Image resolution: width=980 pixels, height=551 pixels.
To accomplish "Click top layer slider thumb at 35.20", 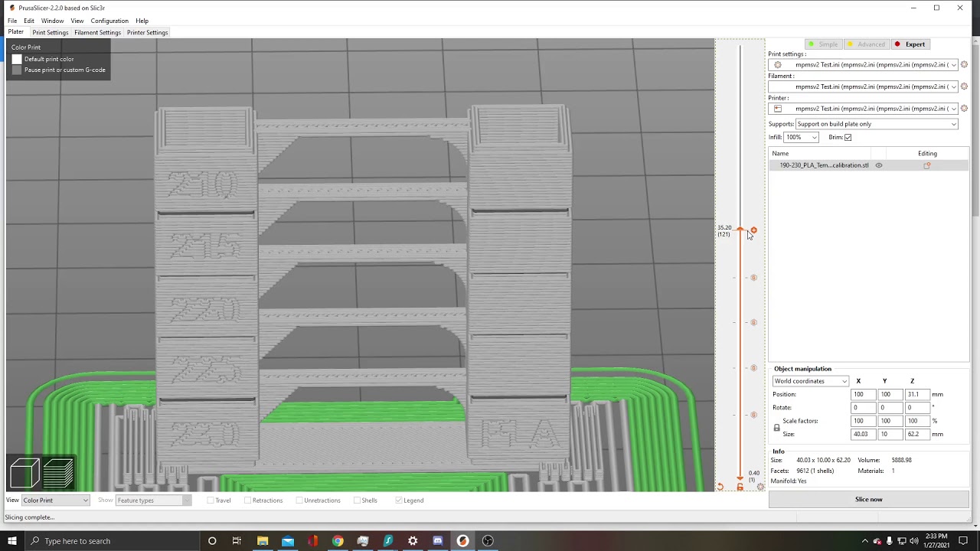I will tap(740, 230).
